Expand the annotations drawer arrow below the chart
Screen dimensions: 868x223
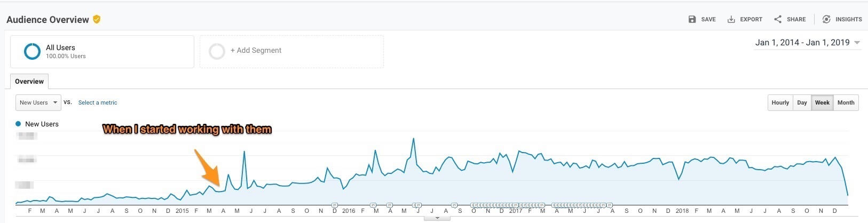point(437,218)
